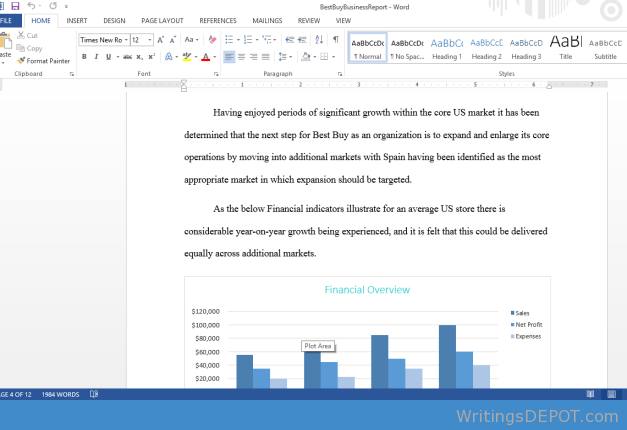Apply yellow text highlight color
Screen dimensions: 627x430
[186, 57]
